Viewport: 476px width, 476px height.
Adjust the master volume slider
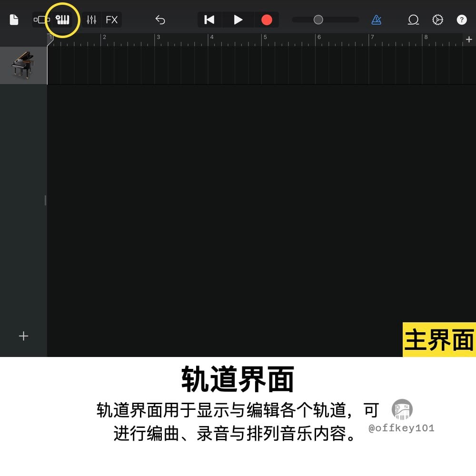point(318,20)
